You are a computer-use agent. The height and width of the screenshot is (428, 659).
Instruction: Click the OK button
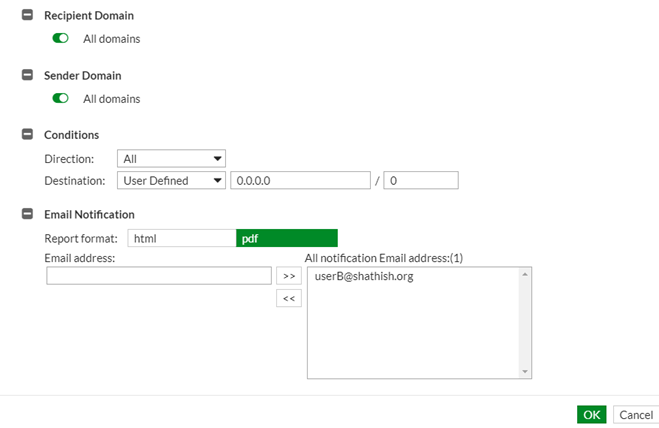591,414
